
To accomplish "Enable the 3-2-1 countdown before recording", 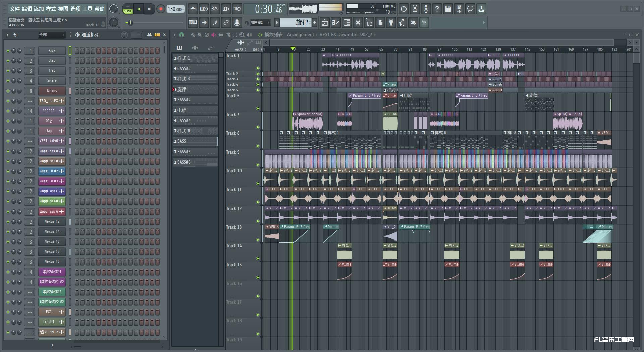I will 215,9.
